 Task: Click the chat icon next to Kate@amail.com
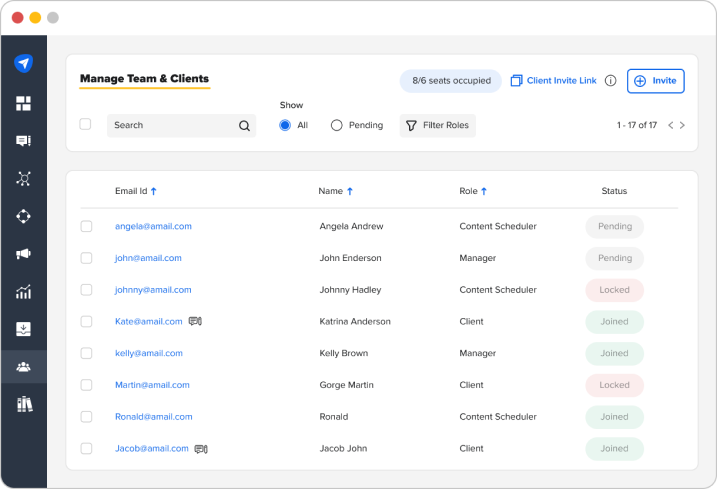(195, 322)
